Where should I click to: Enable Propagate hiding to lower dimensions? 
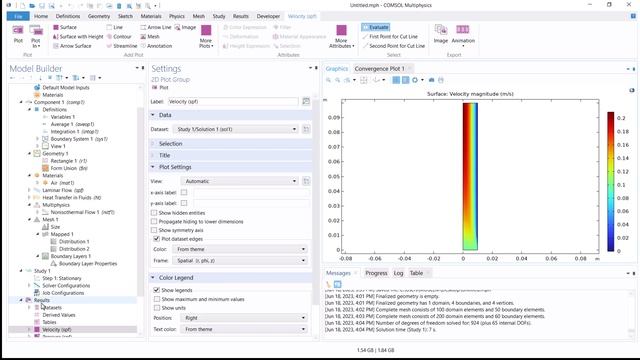pos(154,222)
